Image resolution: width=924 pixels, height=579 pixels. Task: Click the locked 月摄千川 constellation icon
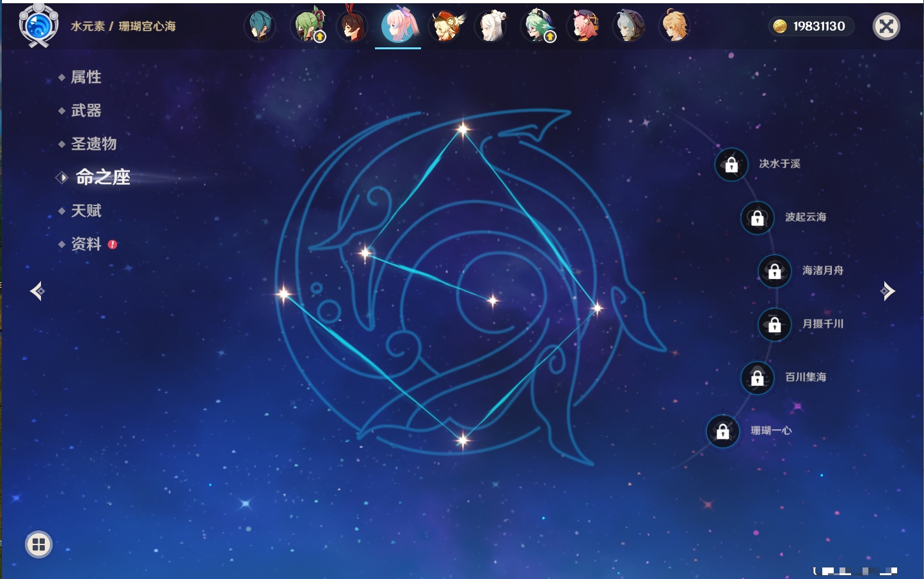click(774, 324)
